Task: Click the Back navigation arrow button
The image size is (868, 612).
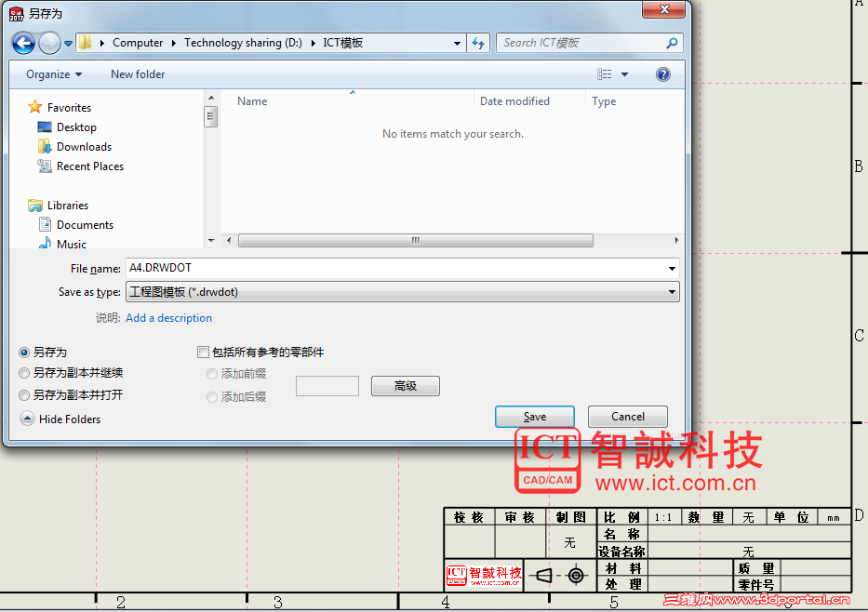Action: [23, 43]
